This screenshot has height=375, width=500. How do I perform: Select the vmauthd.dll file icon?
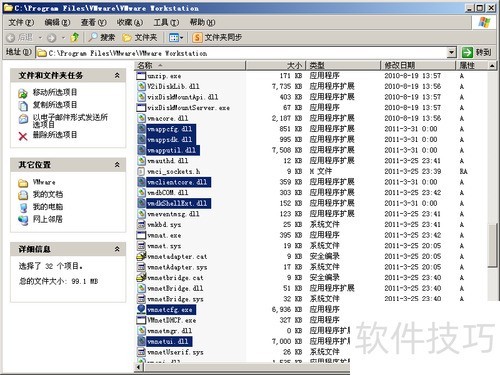pos(141,161)
